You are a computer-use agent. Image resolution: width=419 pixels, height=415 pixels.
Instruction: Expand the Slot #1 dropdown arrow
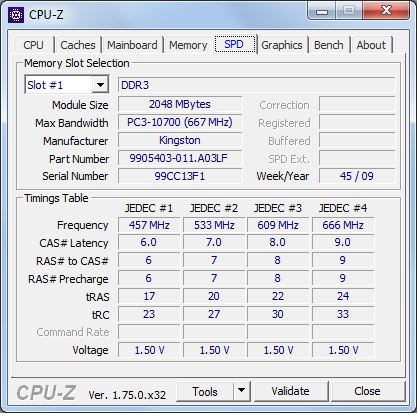point(100,85)
